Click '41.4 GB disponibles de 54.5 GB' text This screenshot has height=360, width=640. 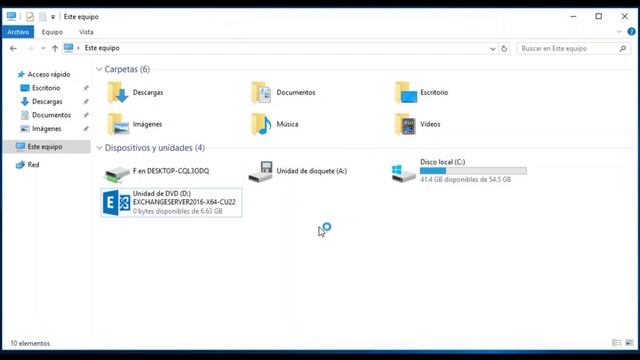465,180
